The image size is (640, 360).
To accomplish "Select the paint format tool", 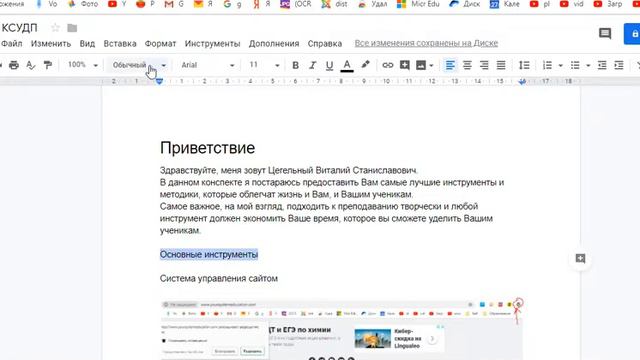I will point(48,65).
